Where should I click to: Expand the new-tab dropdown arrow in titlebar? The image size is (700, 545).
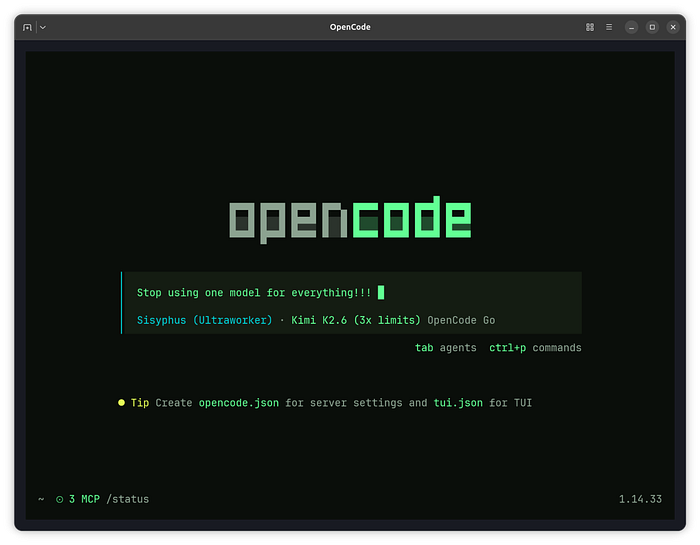(x=43, y=27)
